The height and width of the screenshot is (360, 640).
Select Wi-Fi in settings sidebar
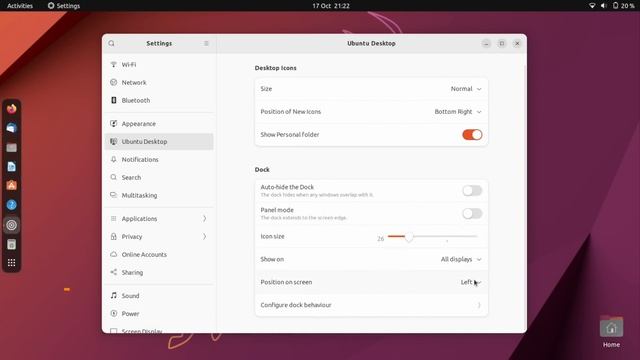[159, 64]
